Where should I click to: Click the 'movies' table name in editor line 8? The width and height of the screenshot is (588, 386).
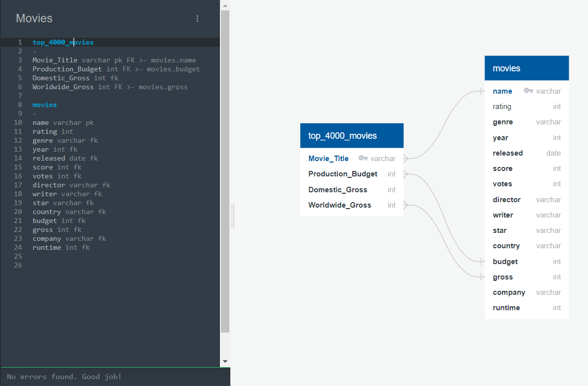tap(45, 105)
